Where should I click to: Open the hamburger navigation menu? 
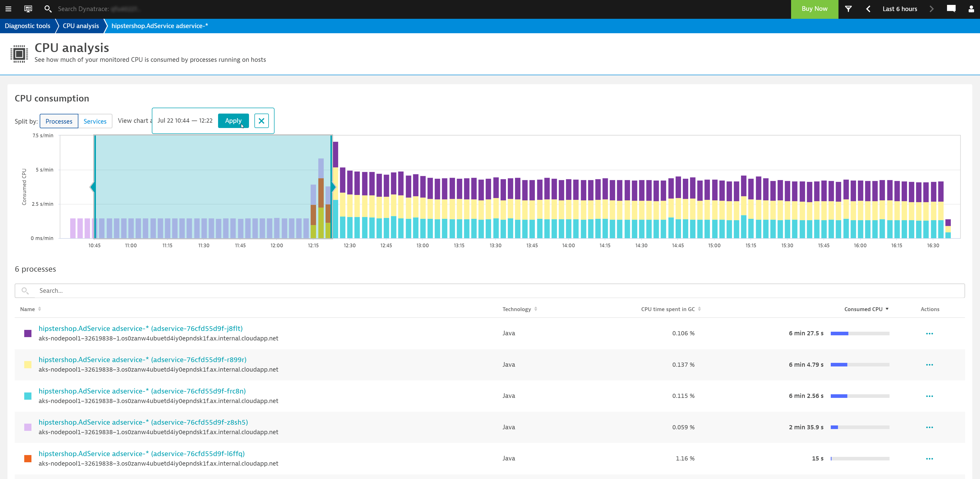[x=8, y=9]
